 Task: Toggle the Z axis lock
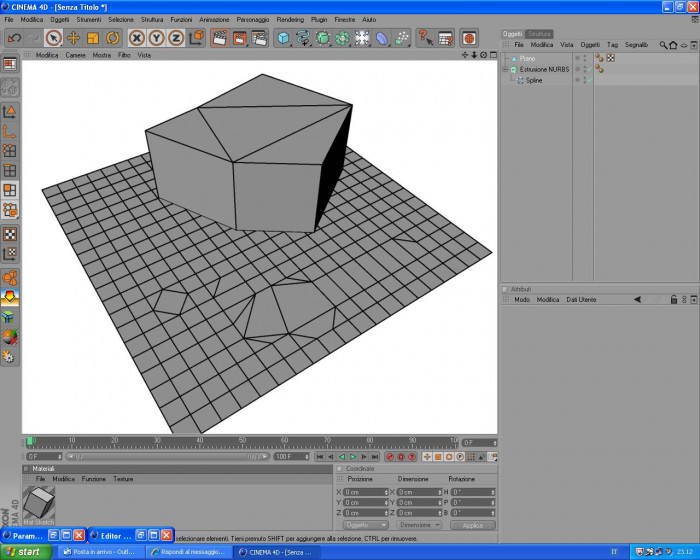click(x=176, y=38)
